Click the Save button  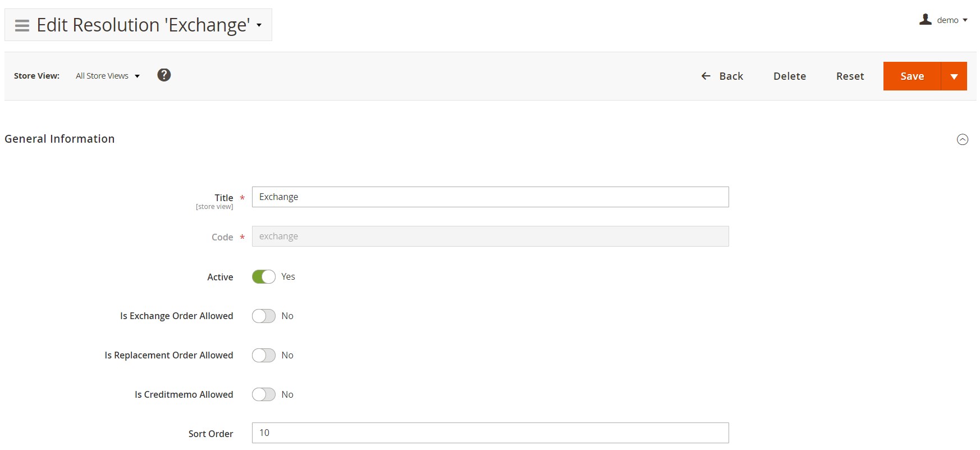[912, 76]
